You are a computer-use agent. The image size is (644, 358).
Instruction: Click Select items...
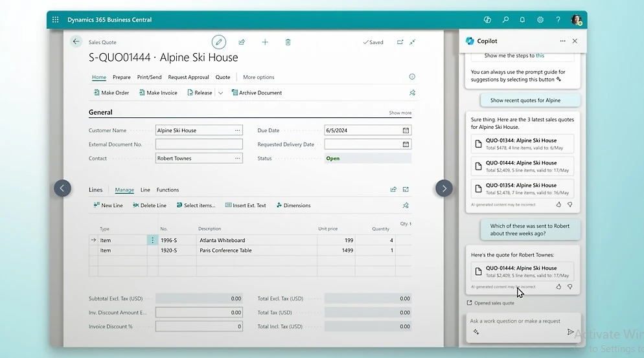[196, 205]
